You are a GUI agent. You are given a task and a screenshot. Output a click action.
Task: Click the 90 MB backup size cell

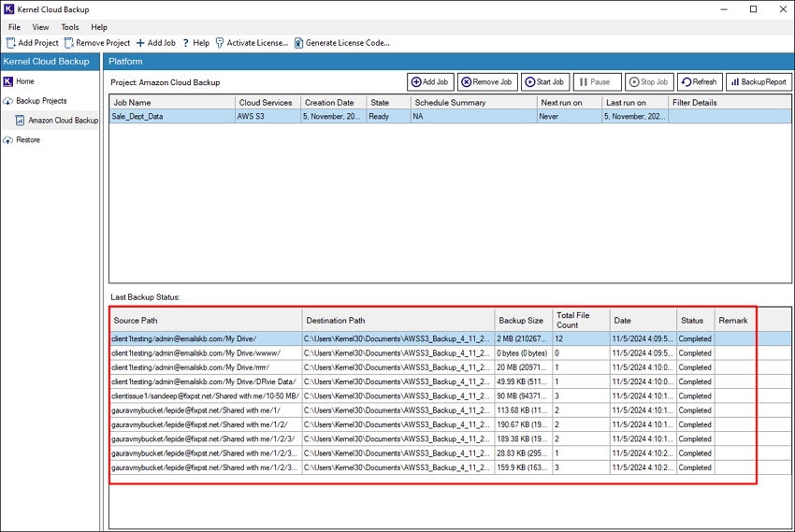524,395
